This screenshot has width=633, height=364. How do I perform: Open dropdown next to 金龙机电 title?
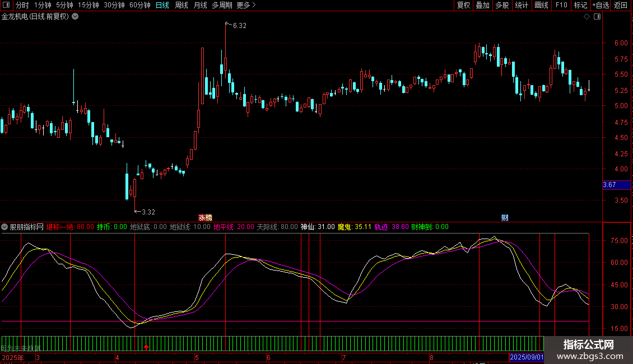tap(76, 16)
